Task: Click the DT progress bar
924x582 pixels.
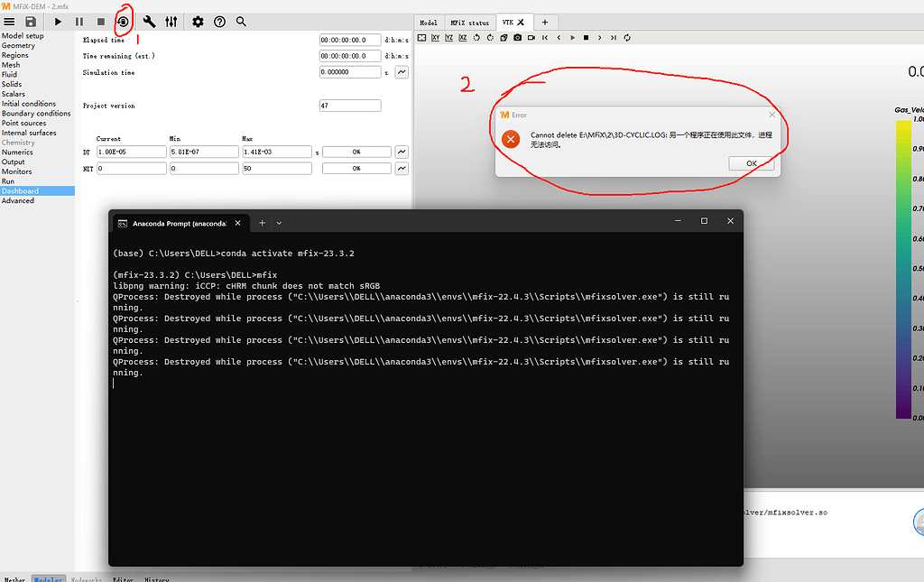Action: 356,152
